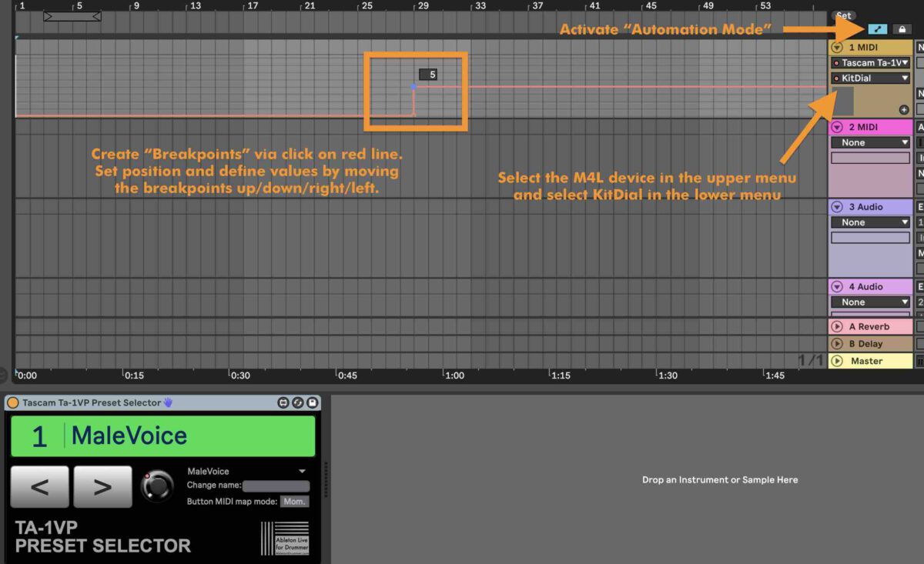Click the blue automation breakpoint
Image resolution: width=924 pixels, height=564 pixels.
click(x=413, y=87)
